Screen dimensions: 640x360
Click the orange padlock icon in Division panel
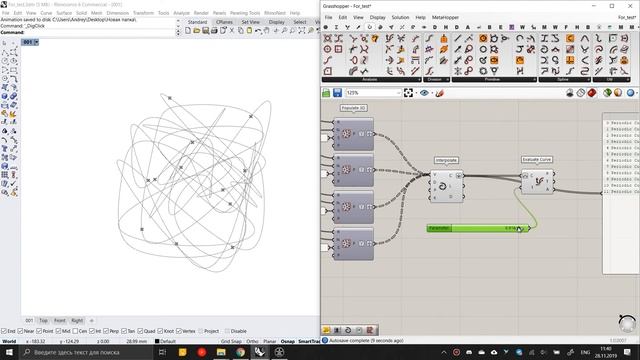[444, 38]
